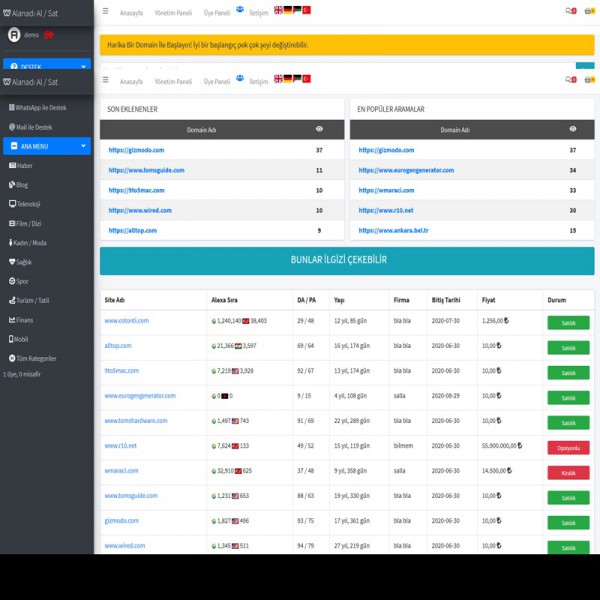The width and height of the screenshot is (600, 600).
Task: Open Üye Paneli in the topmost header
Action: click(217, 13)
